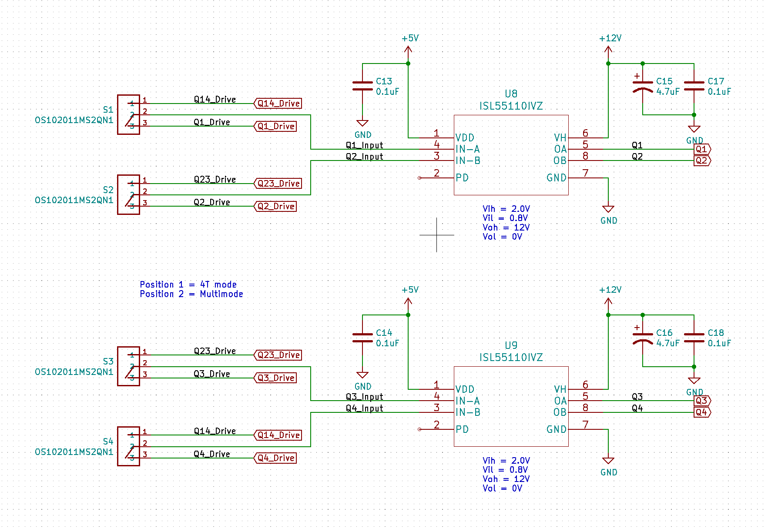This screenshot has height=532, width=768.
Task: Select the 'Position 2 = Multimode' note
Action: 191,294
